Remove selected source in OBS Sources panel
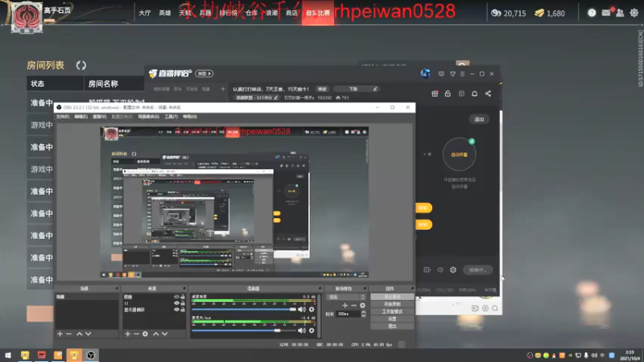 [x=136, y=334]
